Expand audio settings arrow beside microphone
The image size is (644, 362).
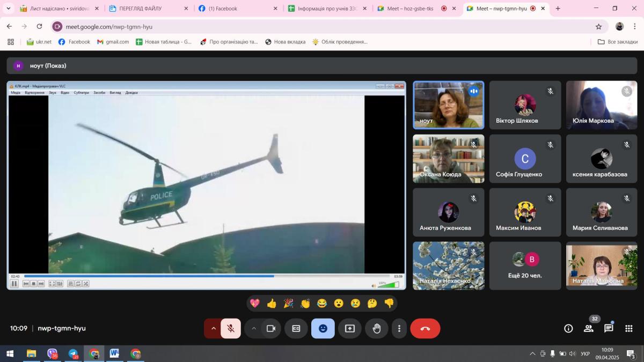[213, 329]
